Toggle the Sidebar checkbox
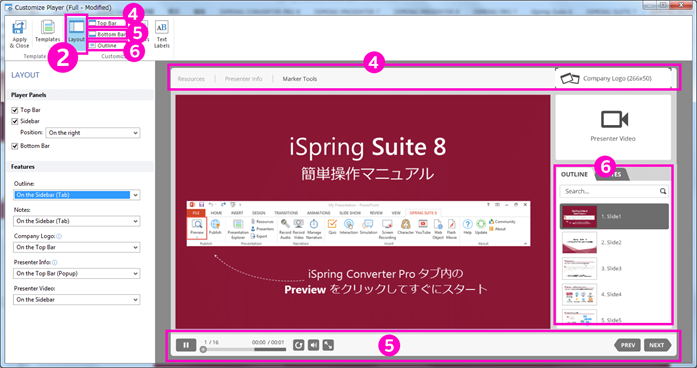This screenshot has height=368, width=697. (x=15, y=121)
